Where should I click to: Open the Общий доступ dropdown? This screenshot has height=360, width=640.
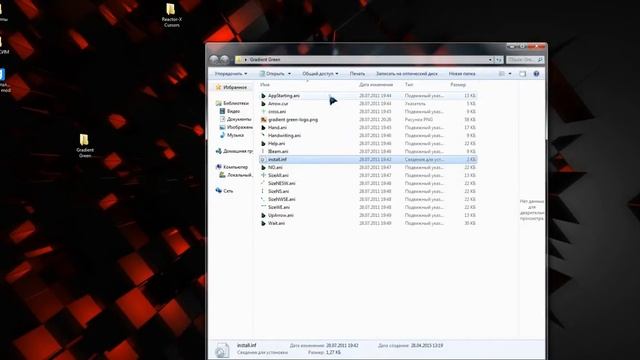(x=320, y=74)
